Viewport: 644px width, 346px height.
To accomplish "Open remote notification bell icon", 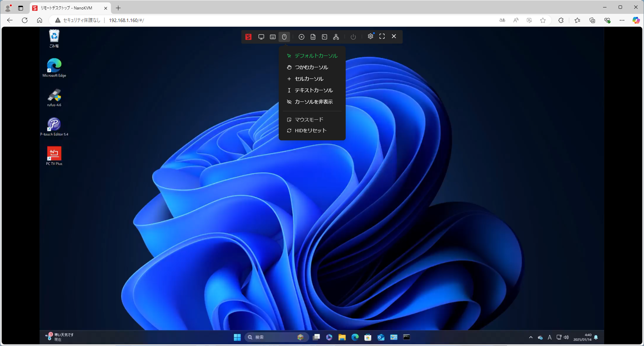I will pyautogui.click(x=596, y=337).
